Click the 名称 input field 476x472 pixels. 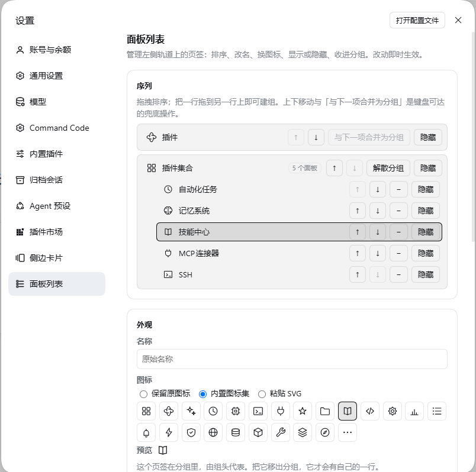click(x=292, y=359)
